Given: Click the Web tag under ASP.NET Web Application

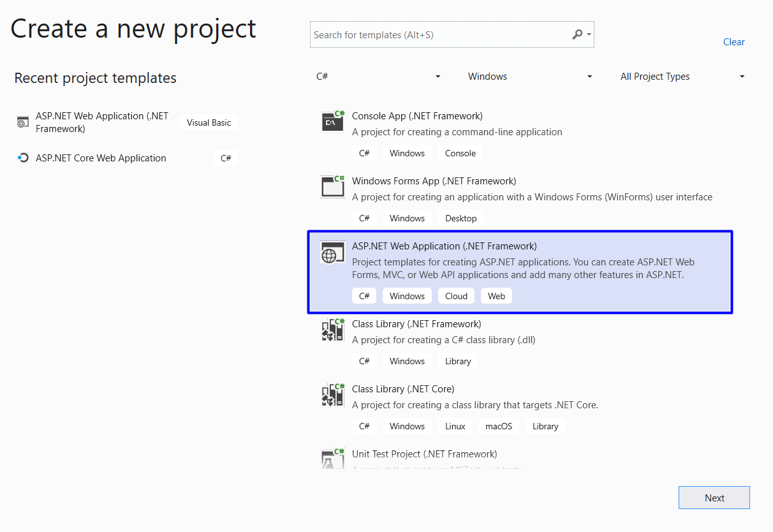Looking at the screenshot, I should [497, 296].
